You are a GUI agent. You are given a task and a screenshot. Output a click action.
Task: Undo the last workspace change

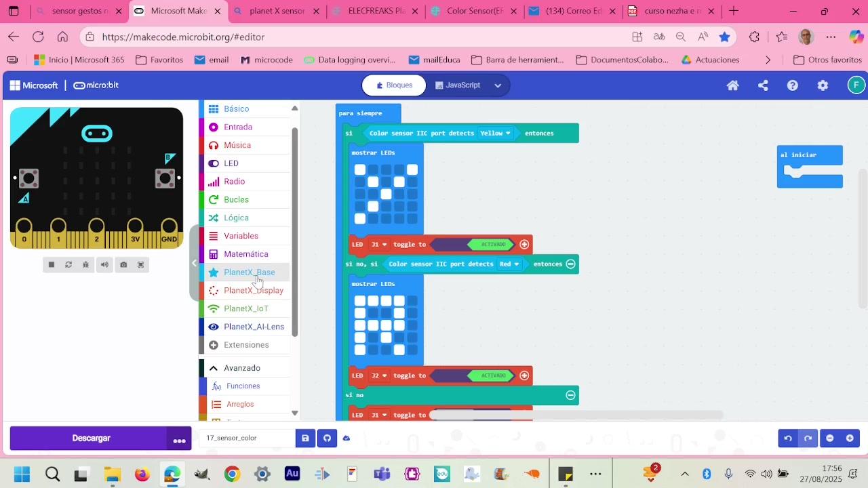pos(788,439)
